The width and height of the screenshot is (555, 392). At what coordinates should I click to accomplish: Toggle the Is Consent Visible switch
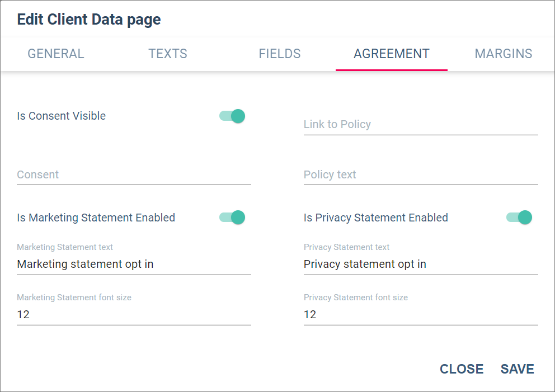[x=233, y=116]
